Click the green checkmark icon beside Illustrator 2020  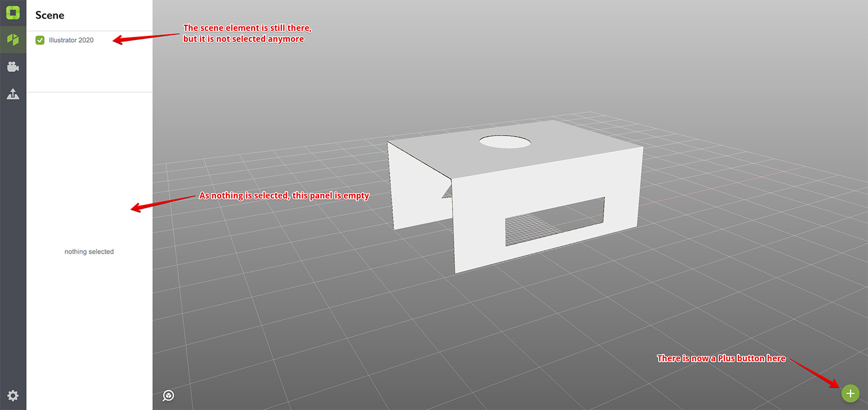tap(39, 40)
